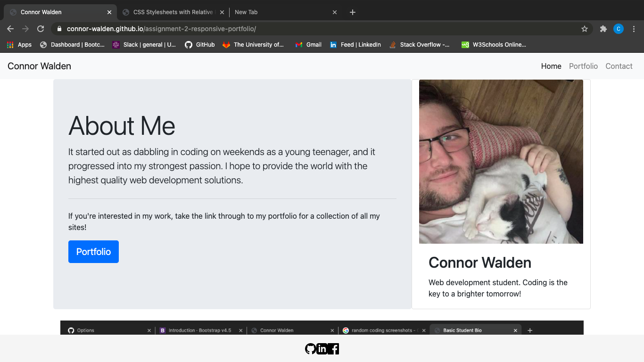The width and height of the screenshot is (644, 362).
Task: Open the W3Schools Online bookmark
Action: (493, 44)
